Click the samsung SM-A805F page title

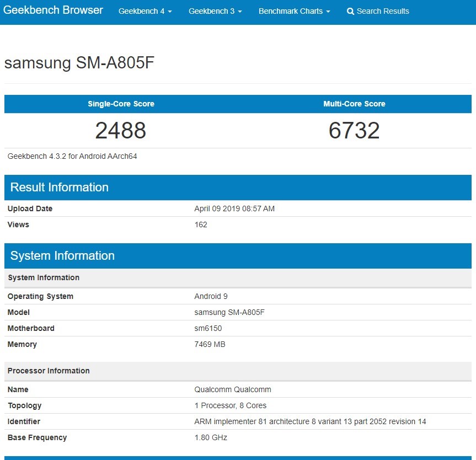tap(79, 63)
